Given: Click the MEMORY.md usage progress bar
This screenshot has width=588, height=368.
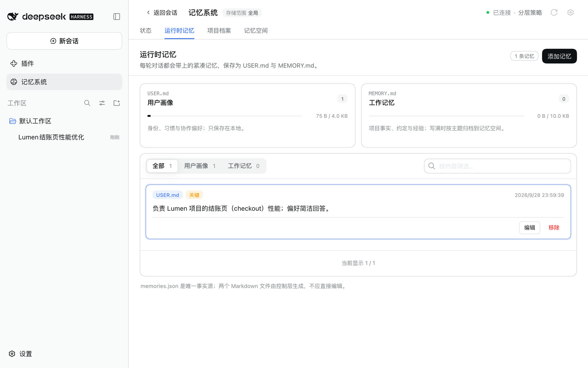Looking at the screenshot, I should (x=447, y=116).
